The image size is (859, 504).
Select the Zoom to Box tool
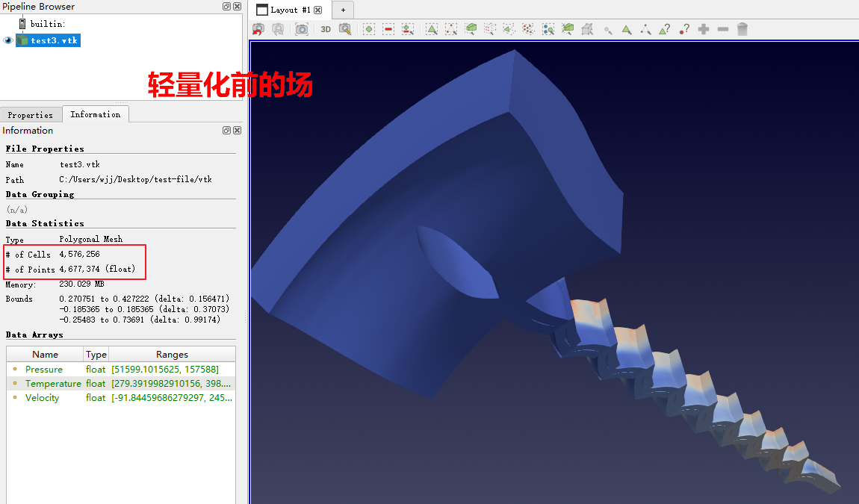click(344, 28)
